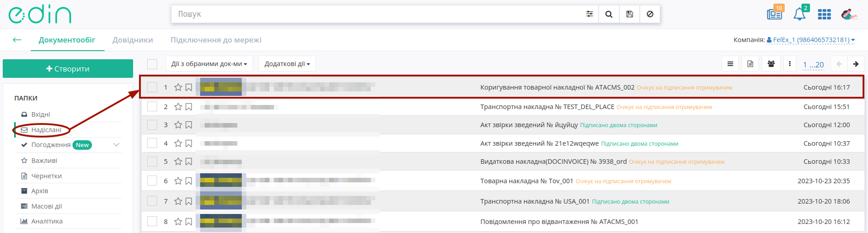
Task: Select checkbox for row 1 ATACMS_002
Action: 152,87
